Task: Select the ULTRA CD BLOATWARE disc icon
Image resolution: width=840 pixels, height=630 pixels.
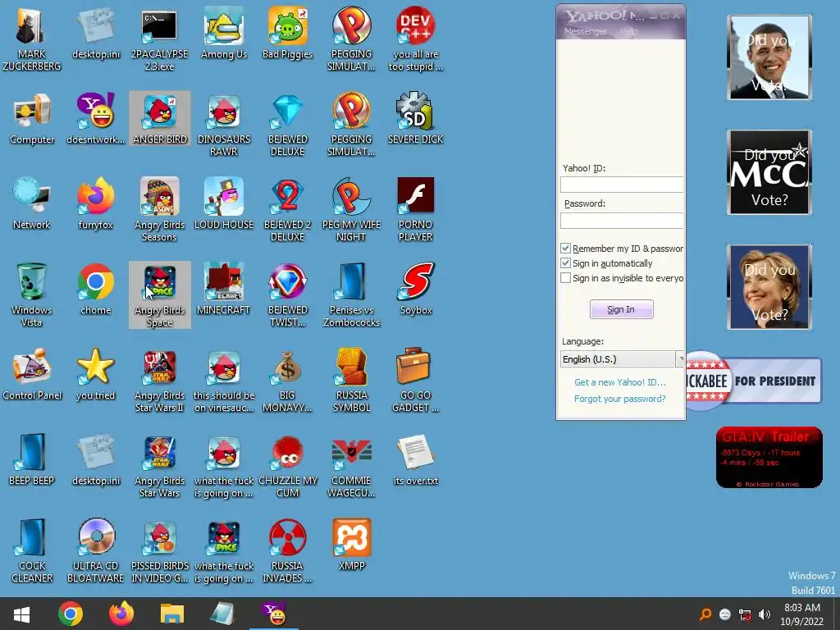Action: [x=96, y=552]
